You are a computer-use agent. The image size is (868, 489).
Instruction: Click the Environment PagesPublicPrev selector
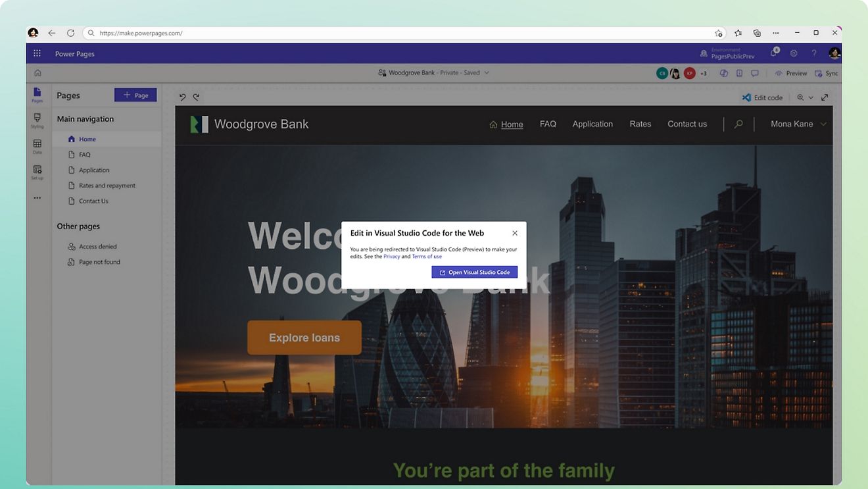pos(727,53)
